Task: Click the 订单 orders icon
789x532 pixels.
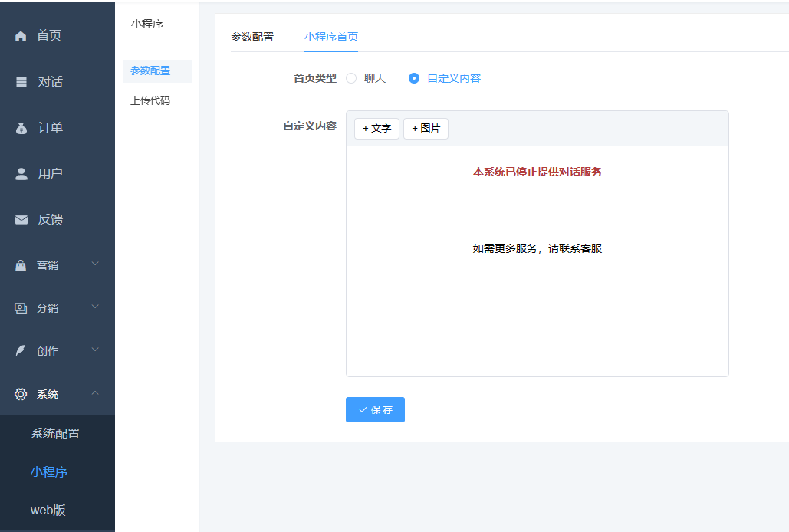Action: [x=20, y=127]
